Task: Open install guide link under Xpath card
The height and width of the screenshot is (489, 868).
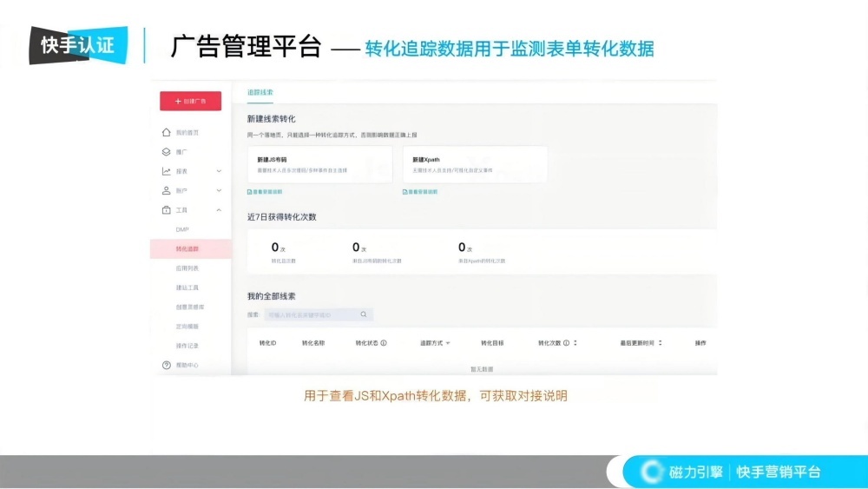Action: [423, 192]
